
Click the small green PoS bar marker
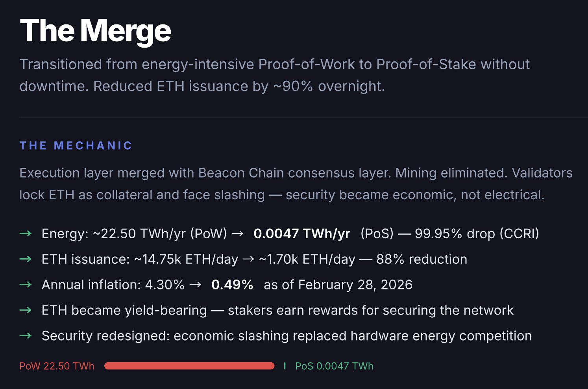coord(285,366)
